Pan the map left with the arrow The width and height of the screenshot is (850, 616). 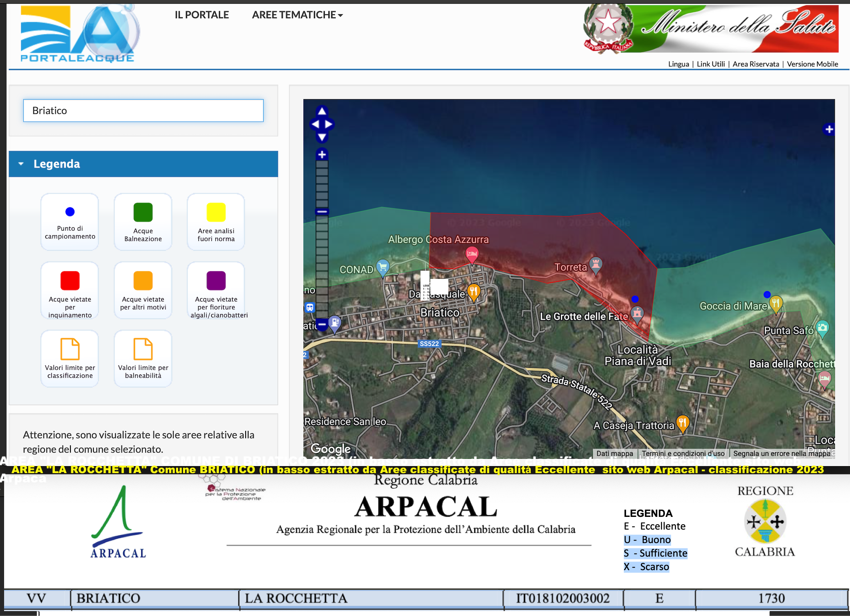tap(315, 124)
